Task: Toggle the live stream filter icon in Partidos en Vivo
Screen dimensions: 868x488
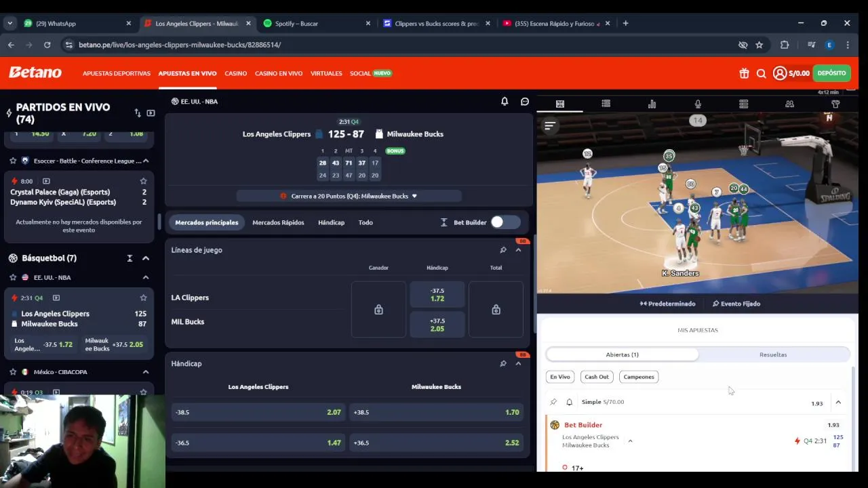Action: click(x=151, y=113)
